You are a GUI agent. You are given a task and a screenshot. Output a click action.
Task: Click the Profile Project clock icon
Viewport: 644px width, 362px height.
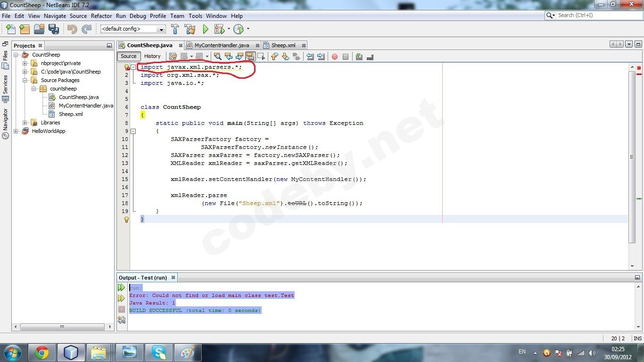239,29
